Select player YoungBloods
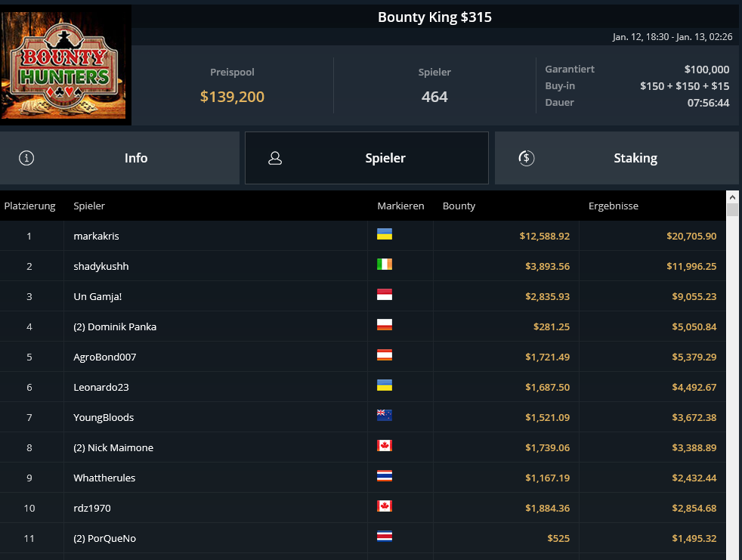 click(104, 417)
